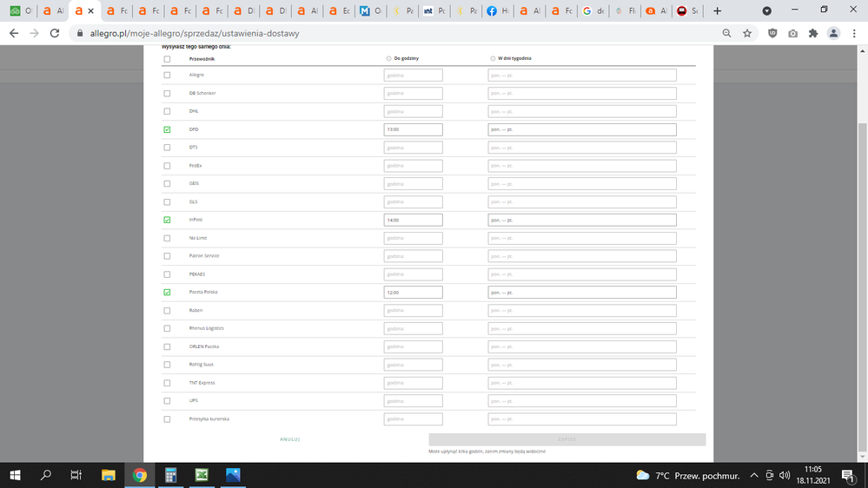Image resolution: width=868 pixels, height=488 pixels.
Task: Click the browser forward arrow
Action: click(35, 33)
